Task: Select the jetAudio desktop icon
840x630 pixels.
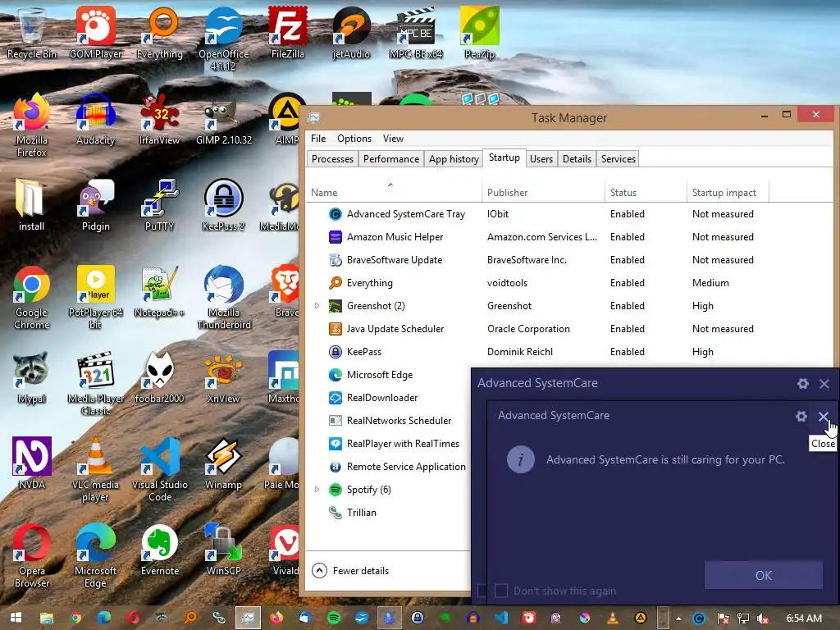Action: click(x=351, y=32)
